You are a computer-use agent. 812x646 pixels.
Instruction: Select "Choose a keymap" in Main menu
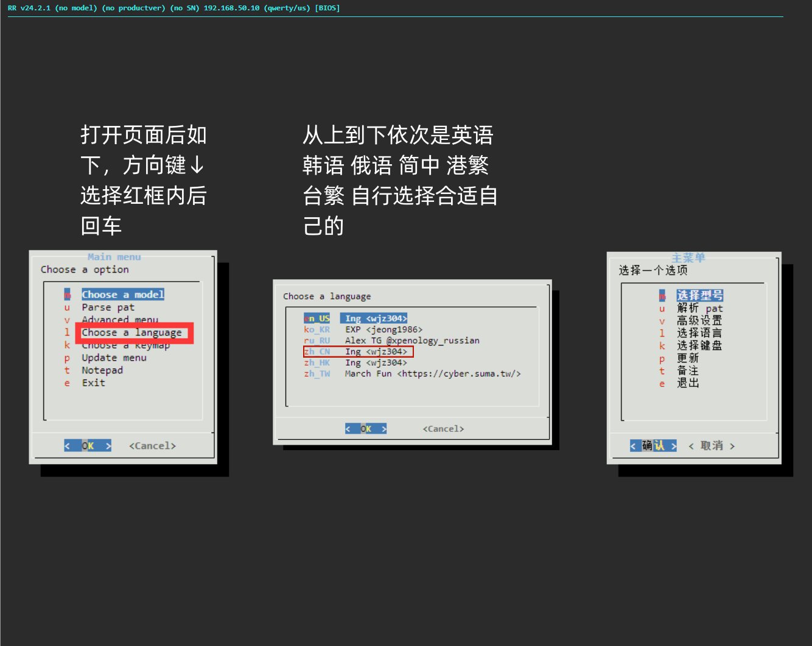point(125,345)
